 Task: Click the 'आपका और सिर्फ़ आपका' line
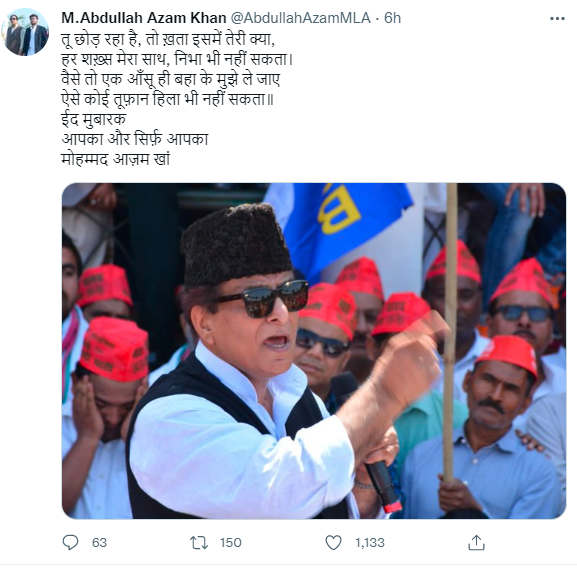click(x=135, y=139)
